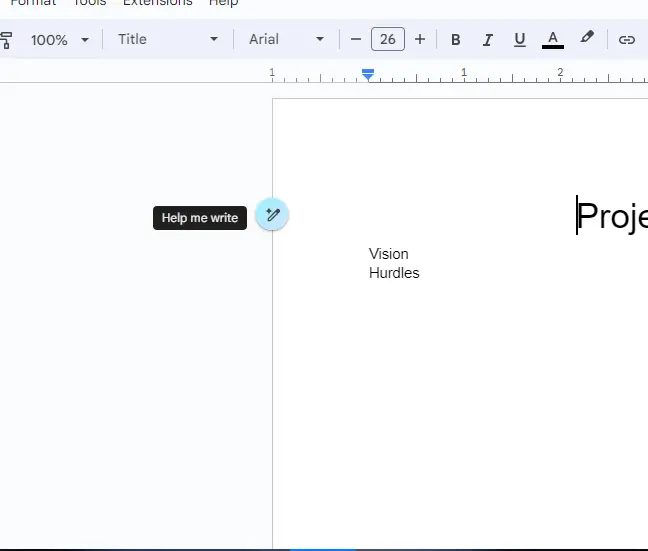Click the font size field showing 26
The image size is (648, 551).
tap(388, 40)
